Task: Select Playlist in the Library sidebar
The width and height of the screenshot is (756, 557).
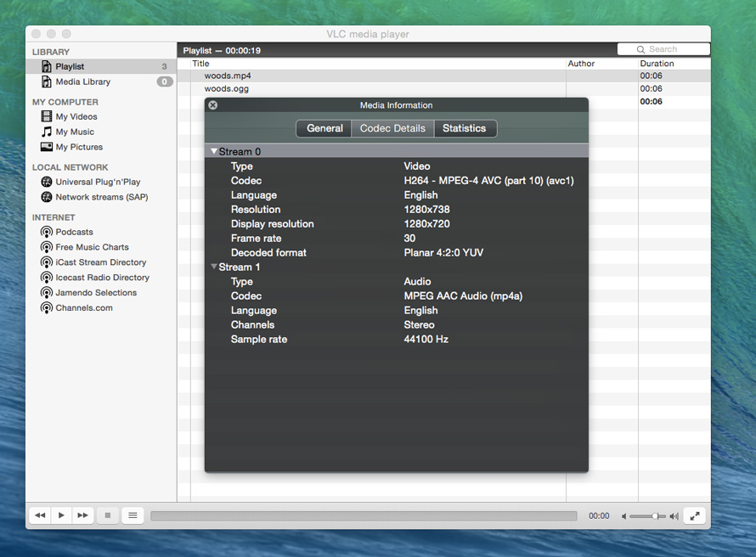Action: (101, 66)
